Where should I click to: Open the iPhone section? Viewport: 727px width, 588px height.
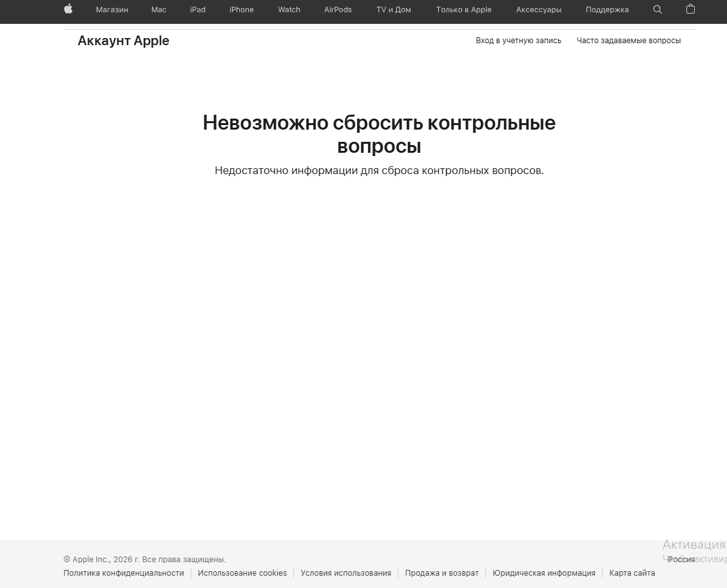[x=241, y=10]
